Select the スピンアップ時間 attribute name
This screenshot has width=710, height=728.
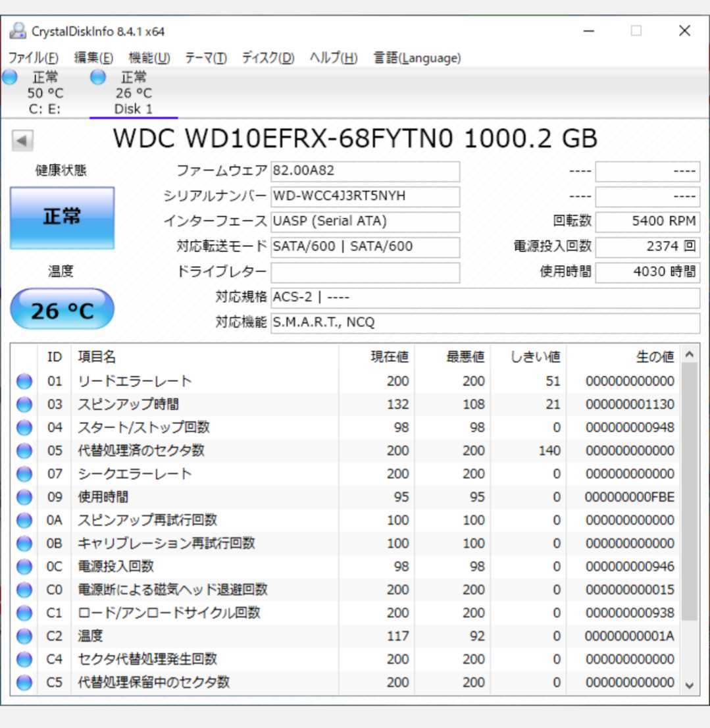128,404
